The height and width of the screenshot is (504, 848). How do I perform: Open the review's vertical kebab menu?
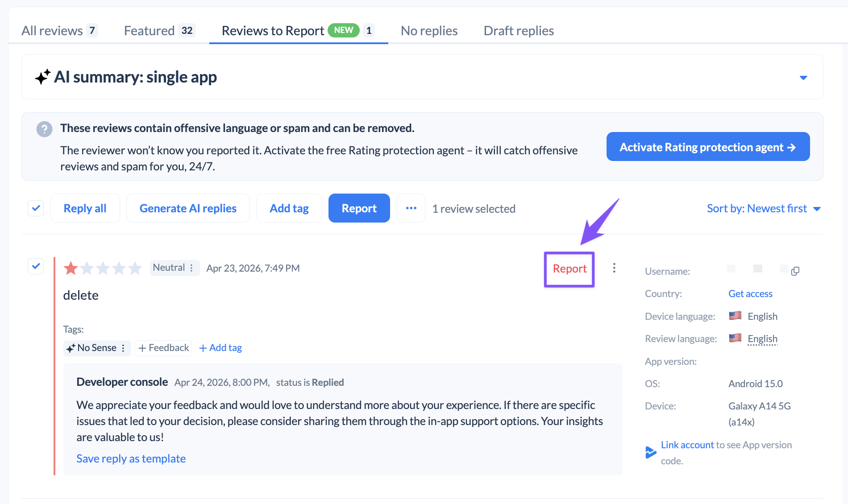pos(614,268)
